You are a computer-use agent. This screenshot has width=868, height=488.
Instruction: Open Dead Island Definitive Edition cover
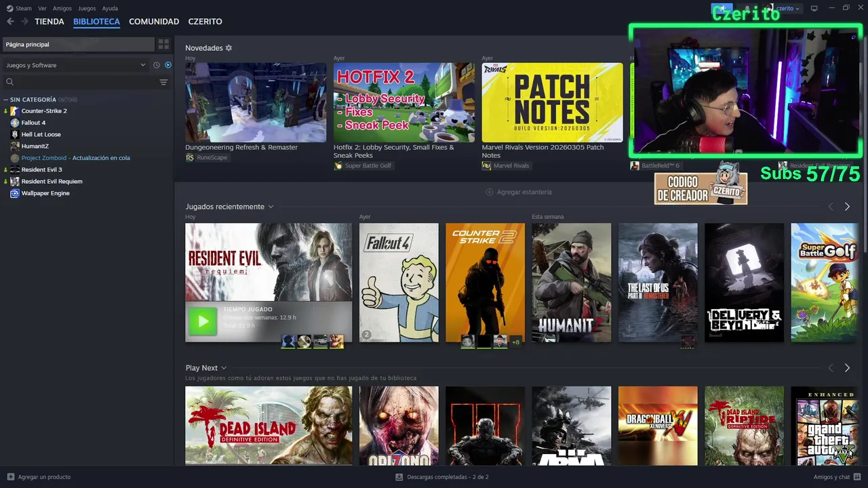click(269, 426)
